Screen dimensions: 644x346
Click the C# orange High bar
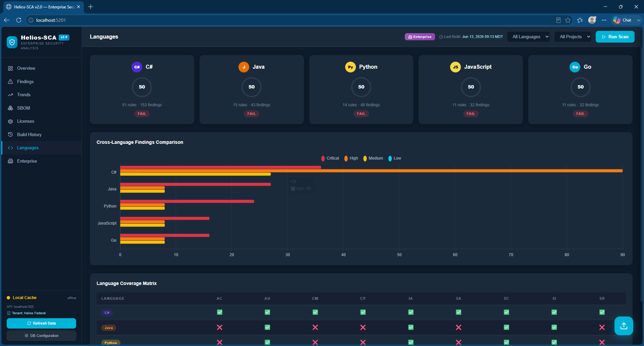click(371, 171)
